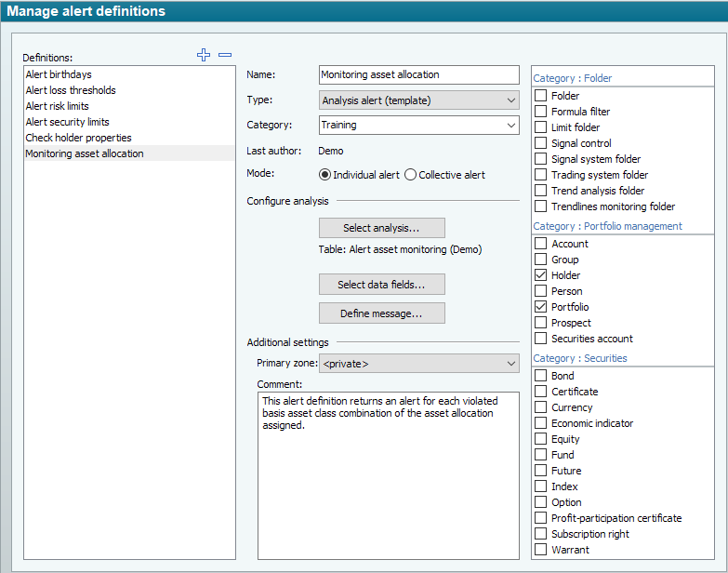Uncheck the Portfolio checkbox
728x573 pixels.
coord(540,307)
